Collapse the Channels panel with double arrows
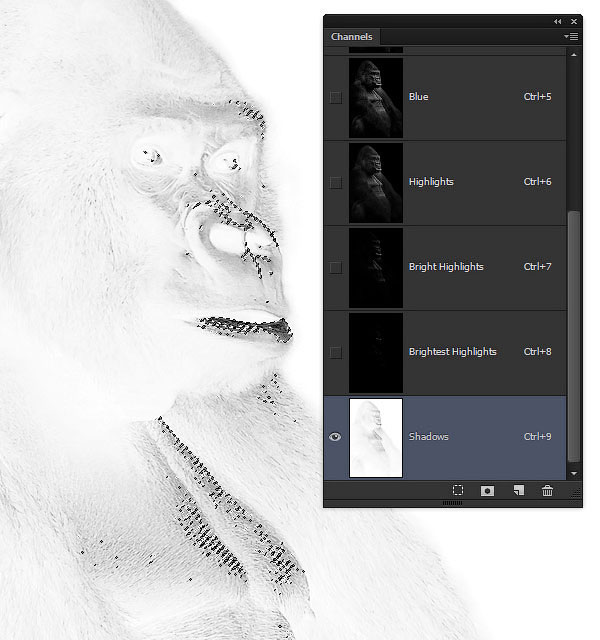The height and width of the screenshot is (640, 600). [x=558, y=21]
